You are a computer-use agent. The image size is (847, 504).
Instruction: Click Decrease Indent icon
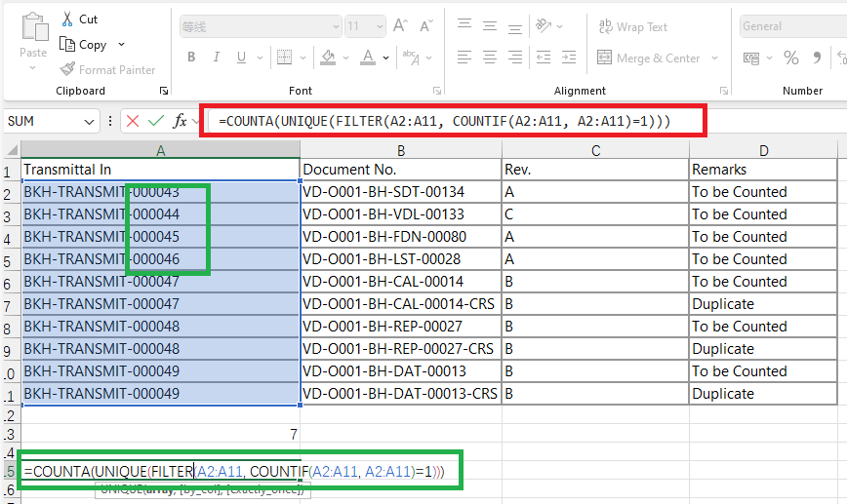[544, 58]
